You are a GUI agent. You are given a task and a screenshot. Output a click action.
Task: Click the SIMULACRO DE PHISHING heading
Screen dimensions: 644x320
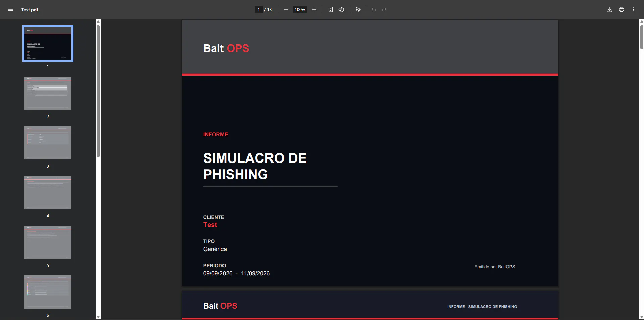pos(255,166)
